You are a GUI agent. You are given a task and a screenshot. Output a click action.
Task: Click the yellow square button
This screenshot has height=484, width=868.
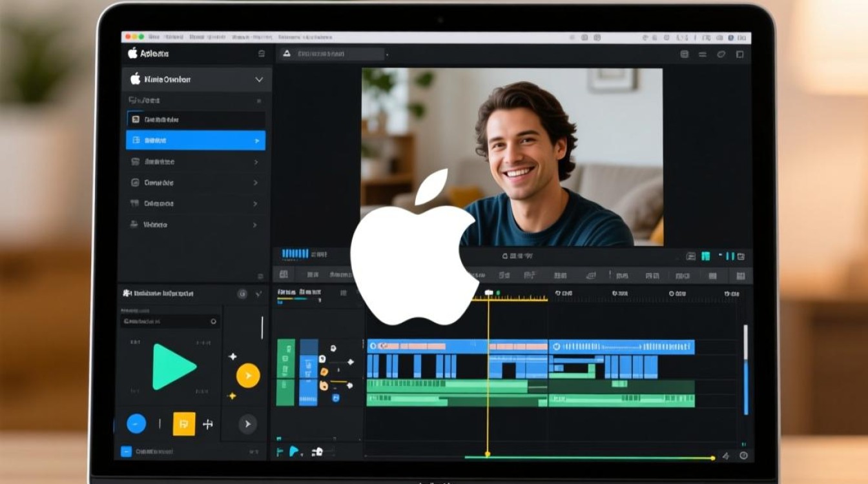tap(184, 423)
